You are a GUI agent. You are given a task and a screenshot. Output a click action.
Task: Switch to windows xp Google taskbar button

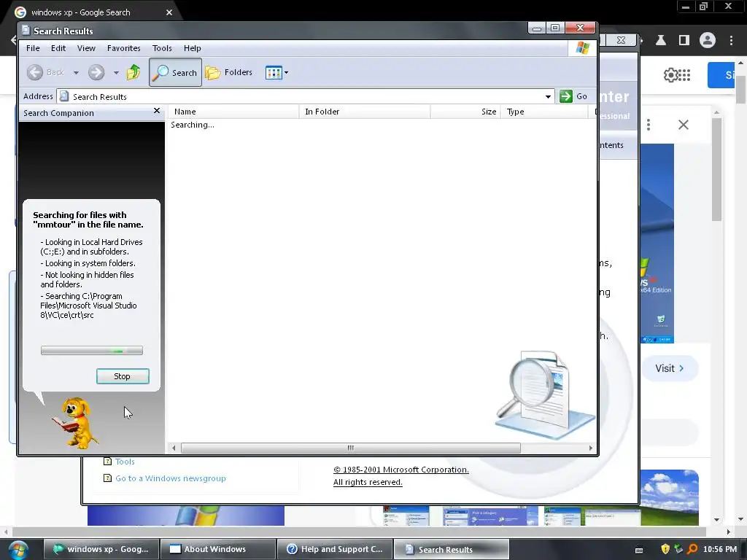coord(101,549)
